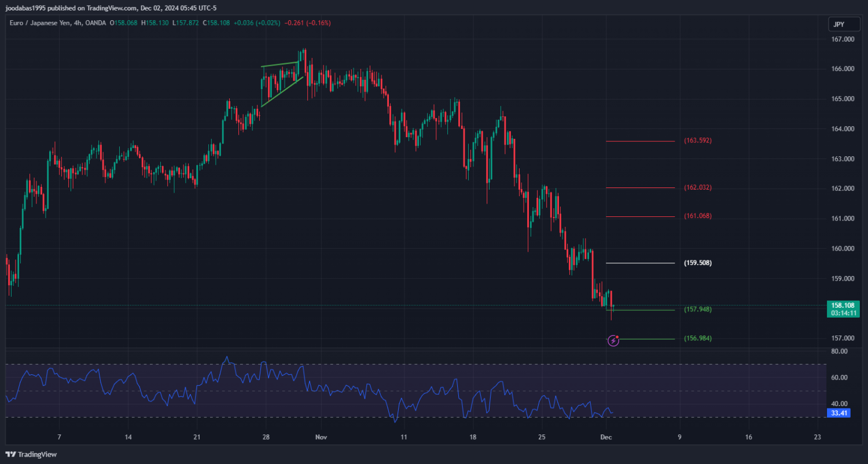Image resolution: width=868 pixels, height=464 pixels.
Task: Click the current price tag 158.108 on axis
Action: [x=843, y=305]
